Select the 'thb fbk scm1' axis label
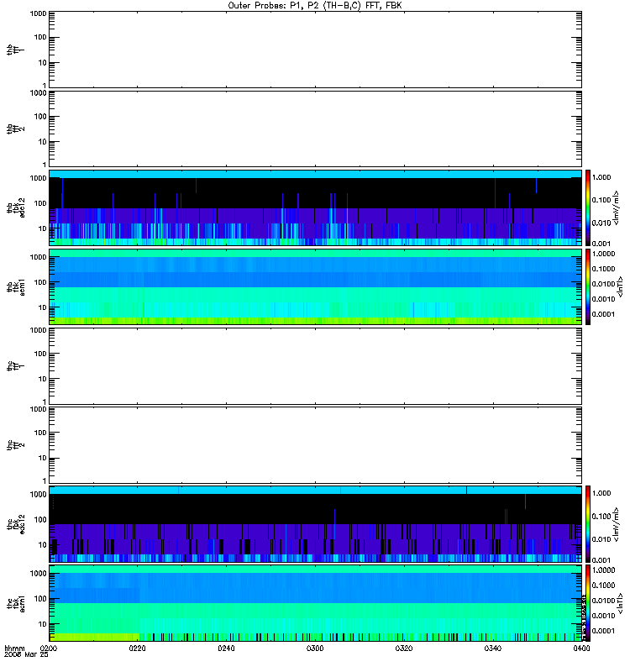 [16, 286]
